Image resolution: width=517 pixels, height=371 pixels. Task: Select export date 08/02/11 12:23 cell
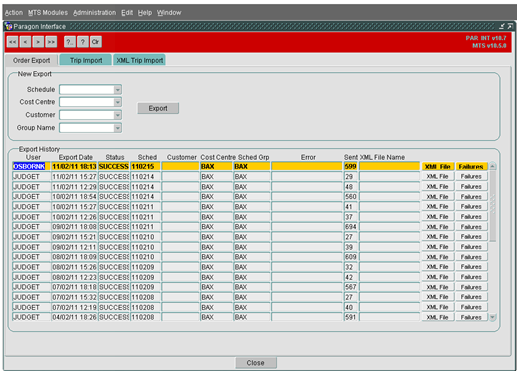(74, 277)
